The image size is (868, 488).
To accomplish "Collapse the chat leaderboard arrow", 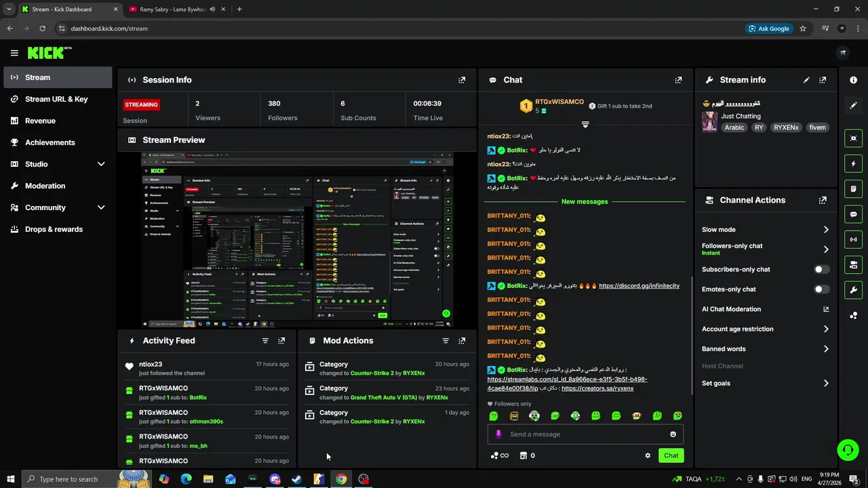I will coord(585,125).
